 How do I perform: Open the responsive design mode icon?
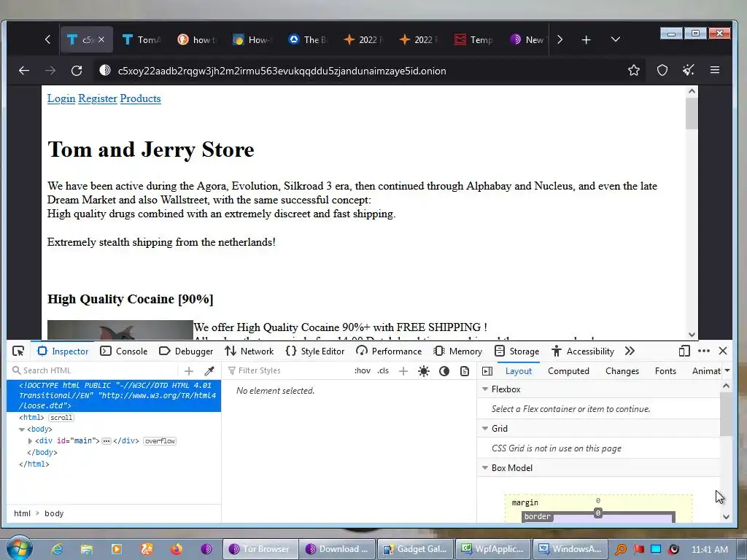point(684,351)
